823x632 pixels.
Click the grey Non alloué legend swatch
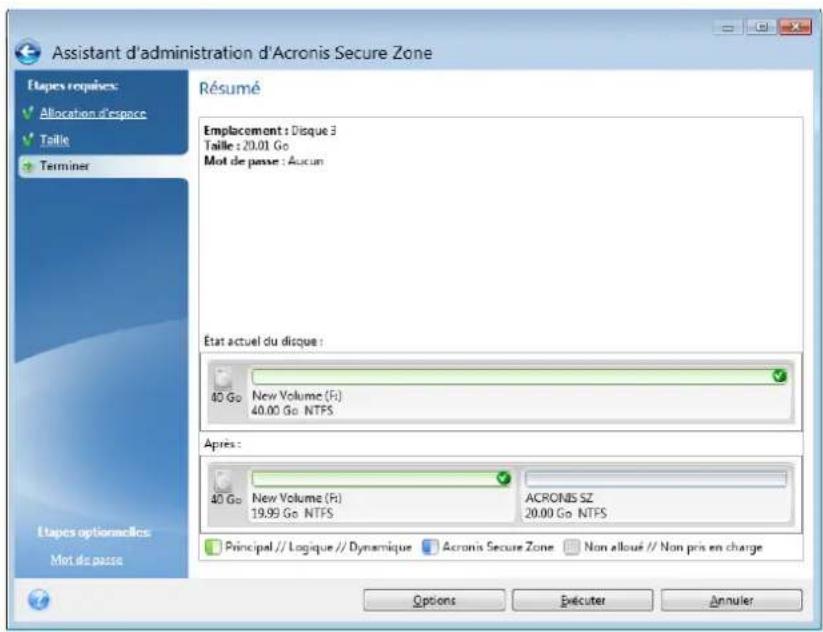[x=572, y=547]
